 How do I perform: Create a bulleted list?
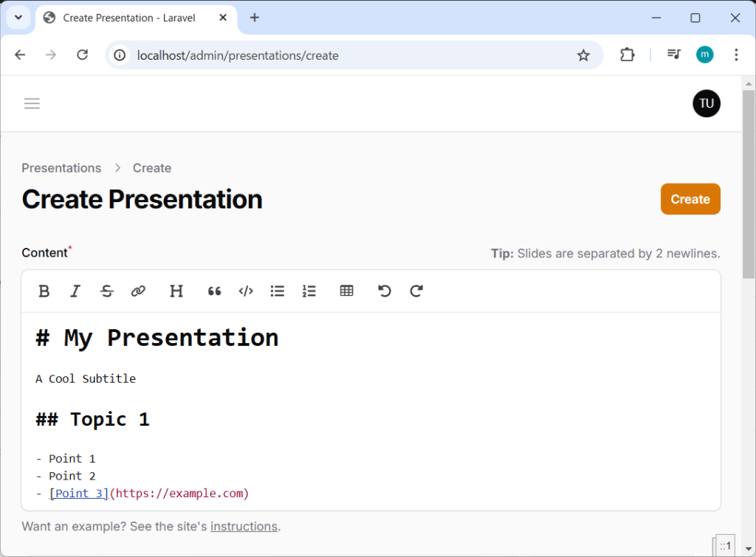[278, 291]
